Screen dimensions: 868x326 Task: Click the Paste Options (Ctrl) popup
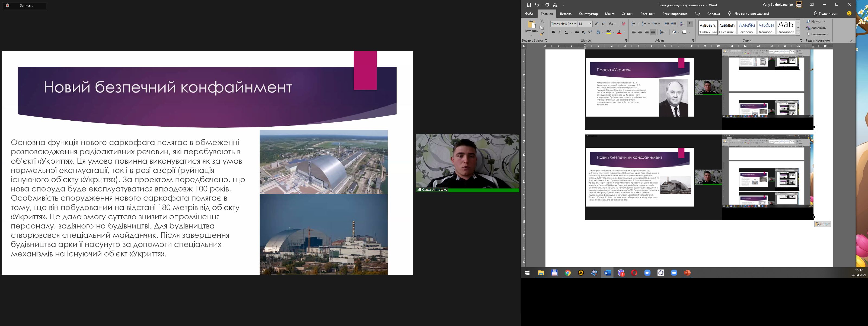coord(822,224)
